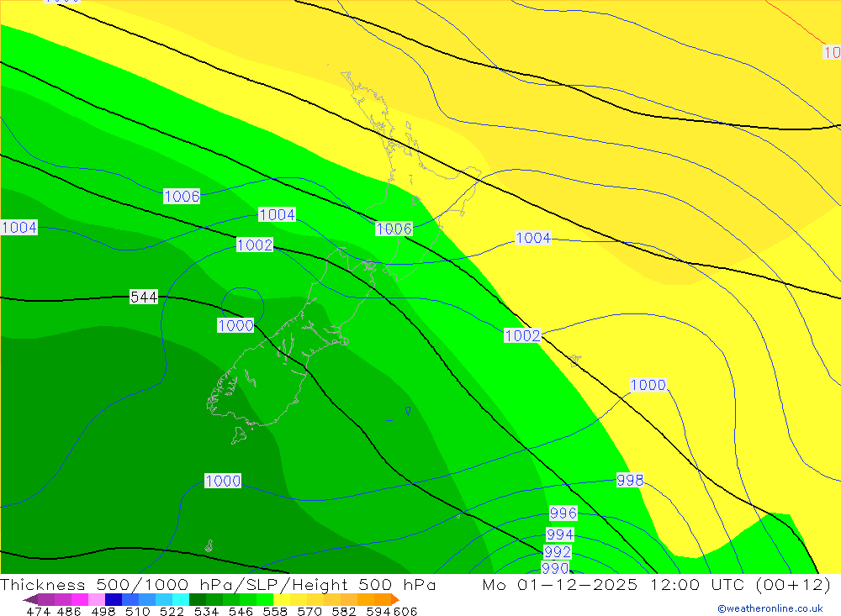Click the partial red label at the top-right map edge
Screen dimensions: 841x616
[832, 53]
